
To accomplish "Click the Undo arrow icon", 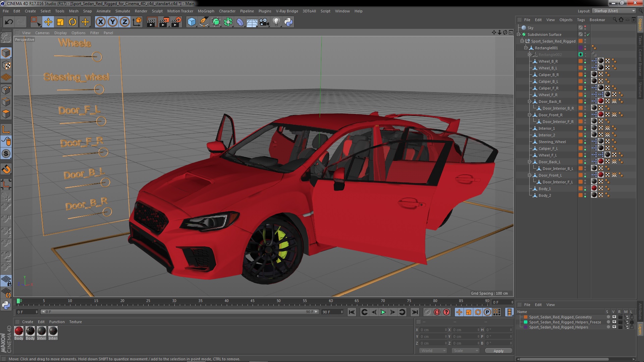I will click(9, 22).
